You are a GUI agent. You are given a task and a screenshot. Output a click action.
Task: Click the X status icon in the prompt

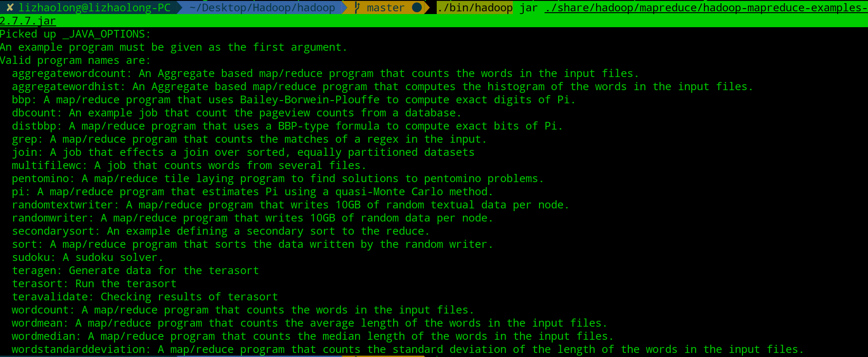(10, 8)
